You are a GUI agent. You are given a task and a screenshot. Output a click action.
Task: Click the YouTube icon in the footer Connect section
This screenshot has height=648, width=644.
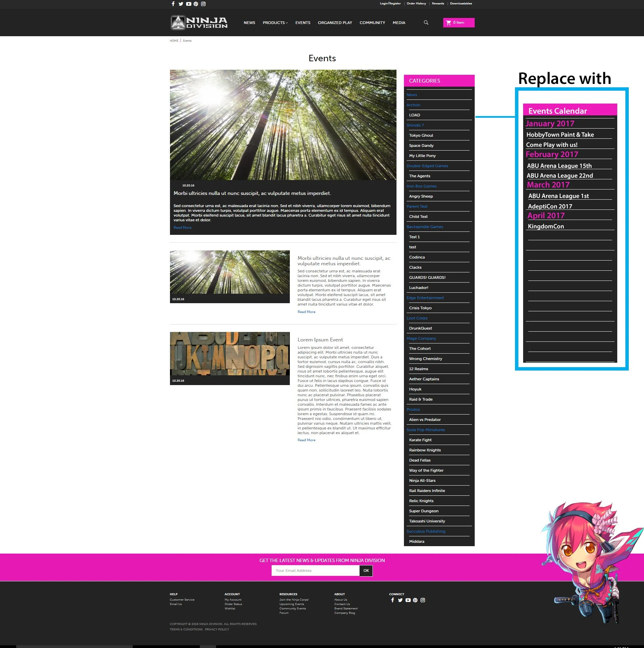point(408,600)
